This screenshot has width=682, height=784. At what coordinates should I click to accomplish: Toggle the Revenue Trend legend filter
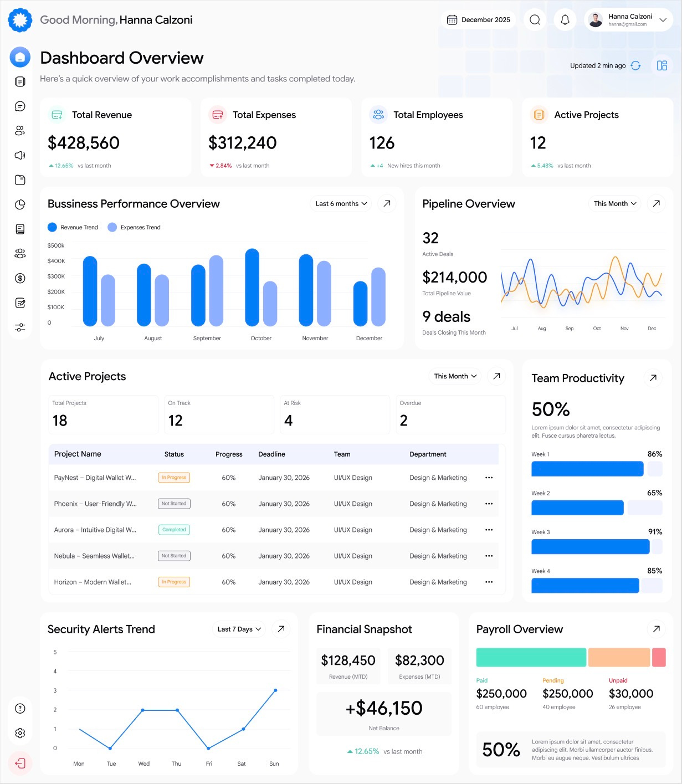point(73,227)
